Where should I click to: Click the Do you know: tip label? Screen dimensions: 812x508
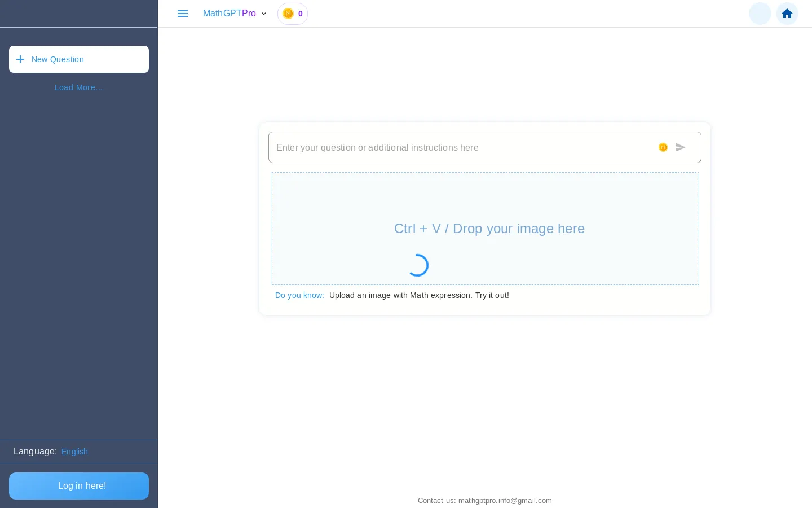[x=299, y=295]
